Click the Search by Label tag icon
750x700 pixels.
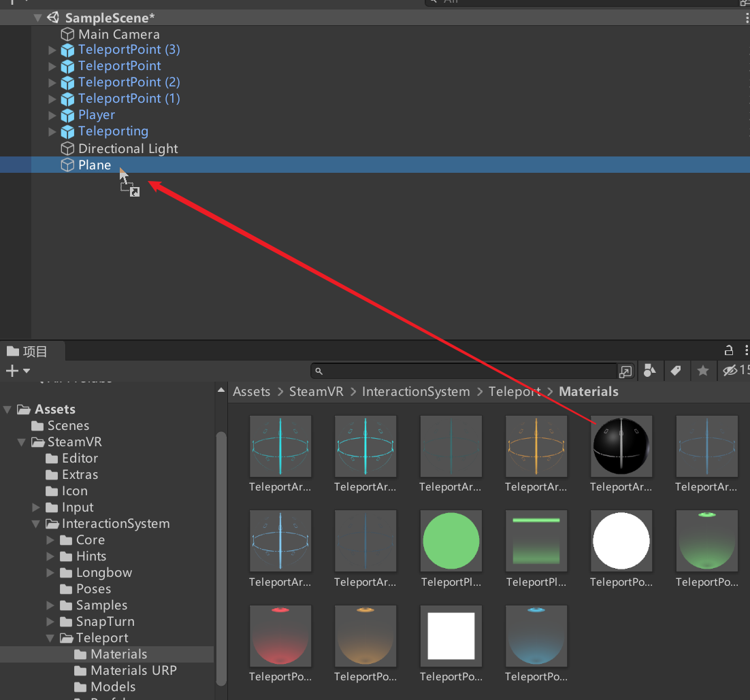[675, 370]
